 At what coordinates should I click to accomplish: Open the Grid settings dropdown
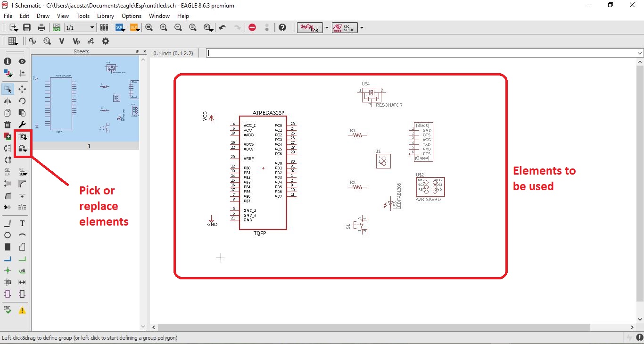tap(13, 41)
